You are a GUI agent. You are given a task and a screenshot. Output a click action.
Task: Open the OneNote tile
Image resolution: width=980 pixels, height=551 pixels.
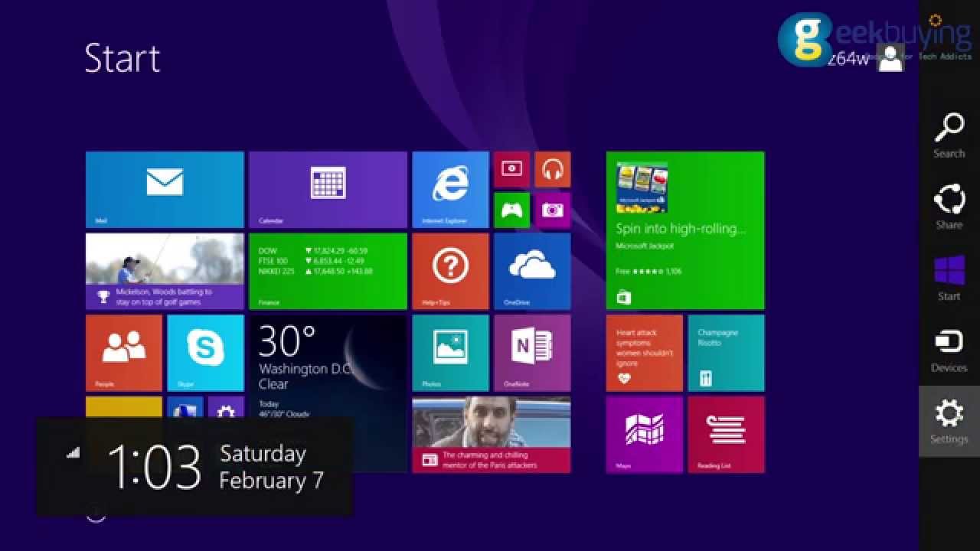click(532, 353)
